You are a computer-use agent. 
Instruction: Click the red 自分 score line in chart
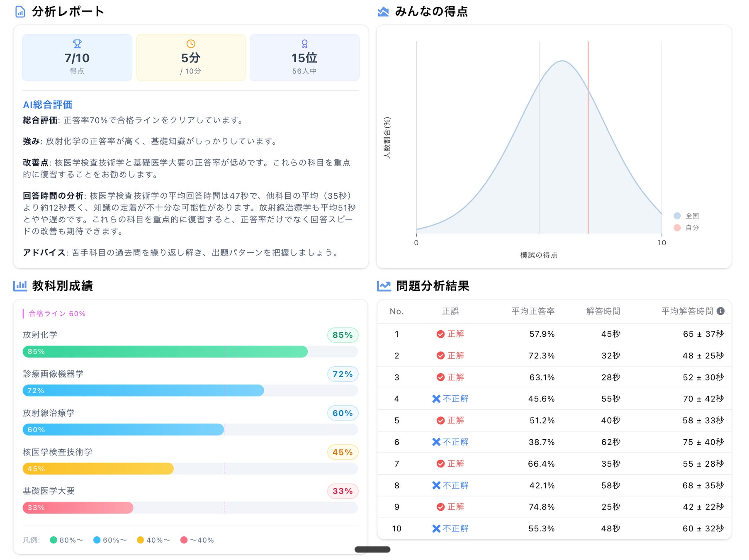[x=588, y=138]
